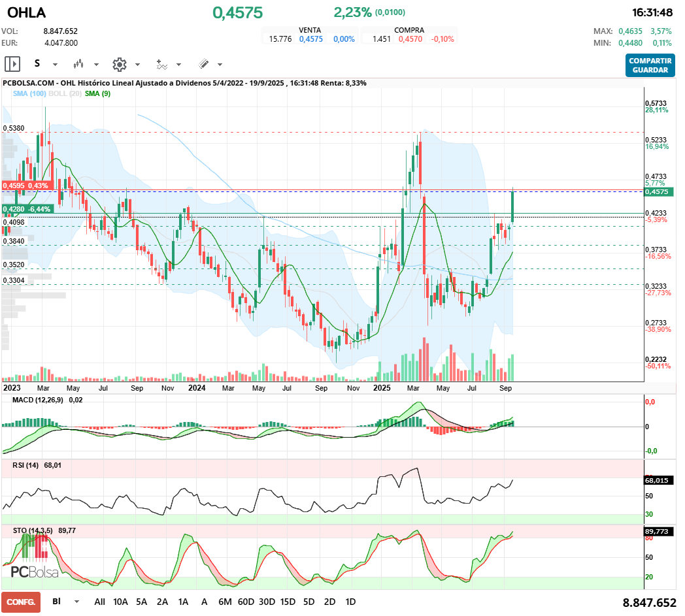
Task: Select the 10A time range
Action: 120,602
